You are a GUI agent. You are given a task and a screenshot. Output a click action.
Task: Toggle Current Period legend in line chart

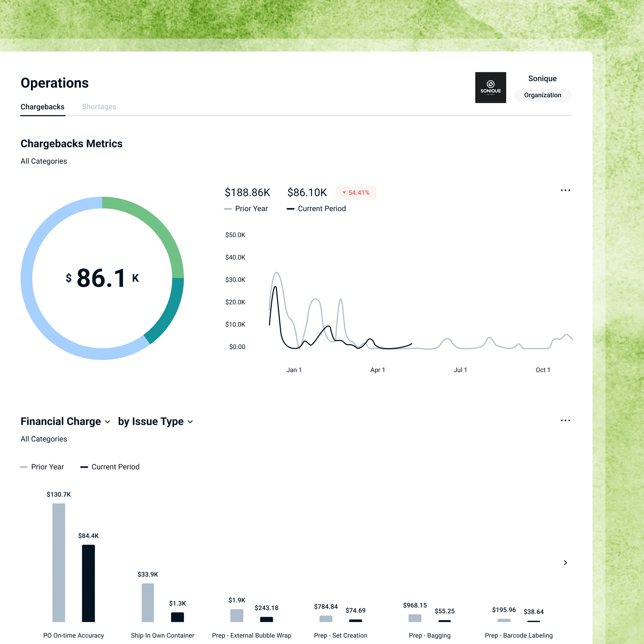316,209
